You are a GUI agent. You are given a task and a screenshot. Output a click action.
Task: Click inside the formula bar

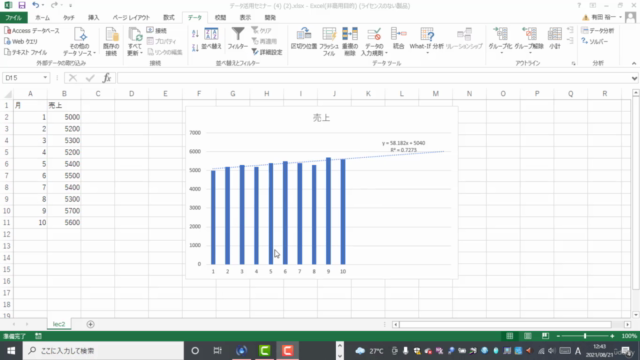373,78
